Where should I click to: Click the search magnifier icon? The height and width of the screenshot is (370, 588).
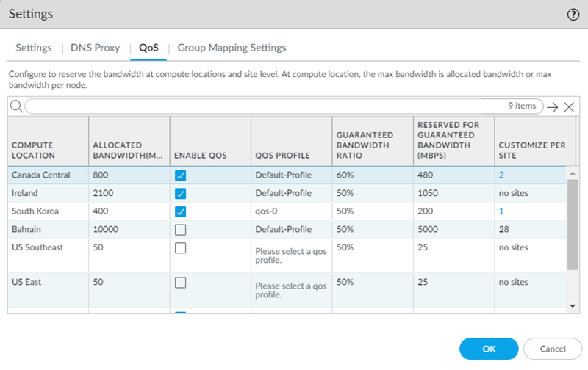tap(15, 106)
